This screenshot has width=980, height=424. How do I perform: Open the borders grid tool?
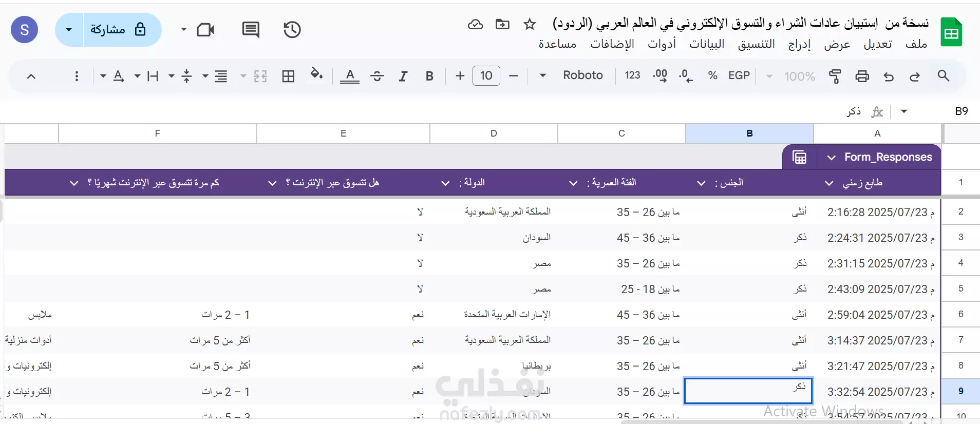tap(289, 76)
